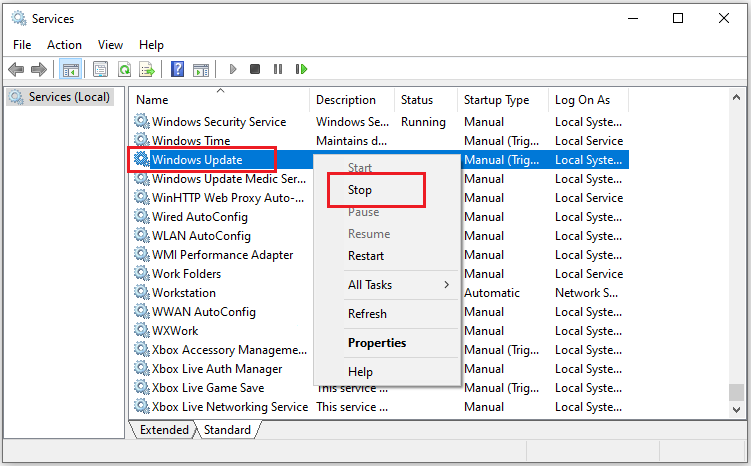Click the Back arrow in the toolbar
Image resolution: width=751 pixels, height=466 pixels.
(16, 69)
